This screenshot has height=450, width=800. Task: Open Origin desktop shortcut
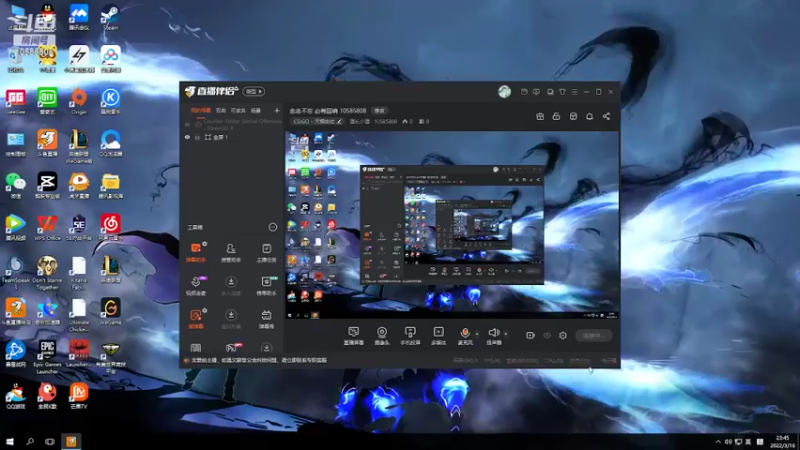(x=79, y=101)
